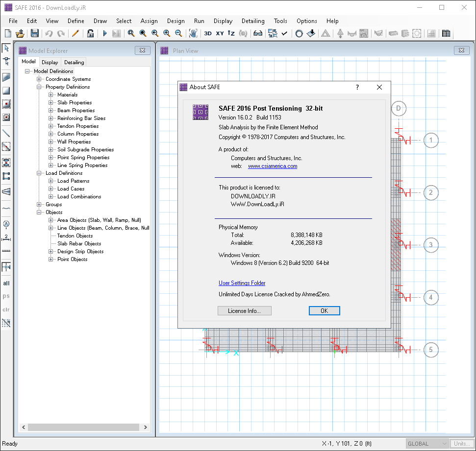Expand the Tendon Properties node

(50, 126)
